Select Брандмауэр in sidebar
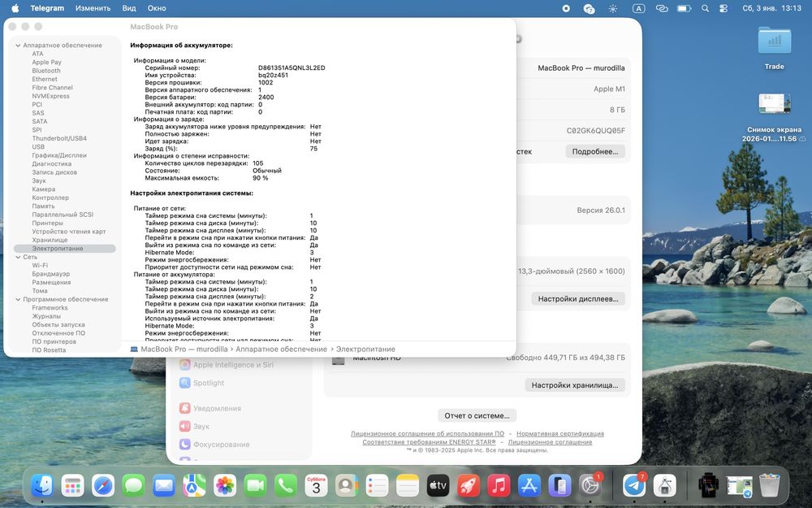812x508 pixels. pos(50,274)
